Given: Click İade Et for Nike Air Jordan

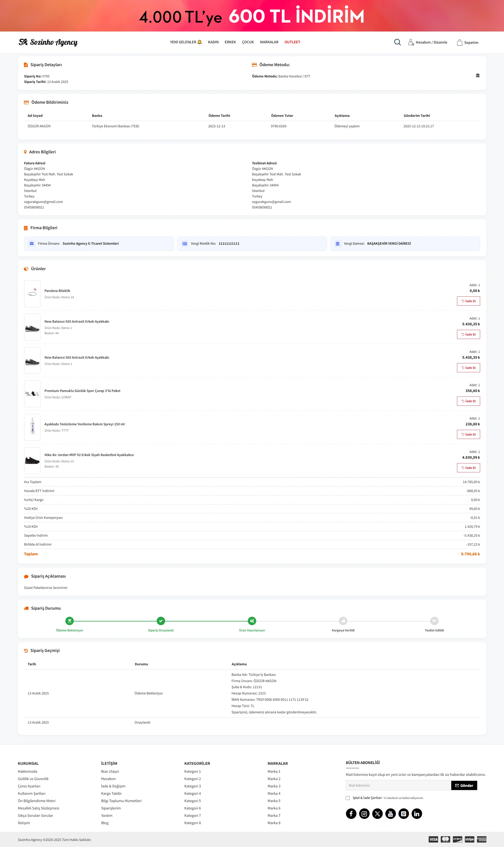Looking at the screenshot, I should point(468,468).
